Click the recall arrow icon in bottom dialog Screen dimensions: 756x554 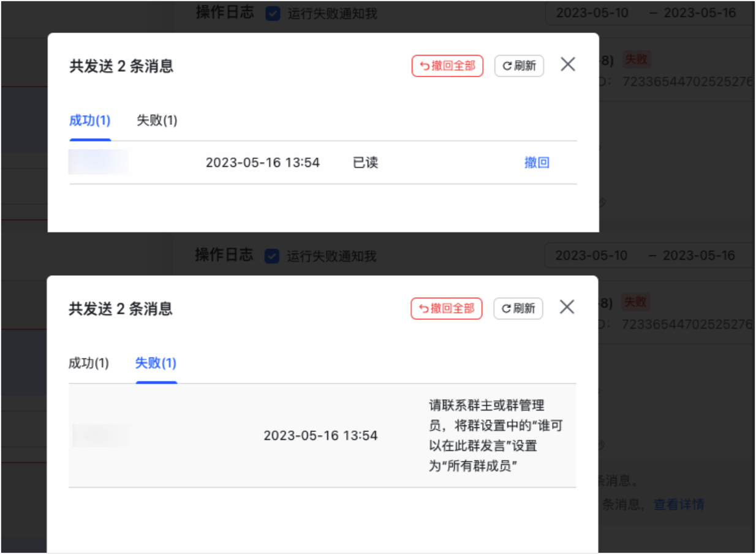(424, 308)
